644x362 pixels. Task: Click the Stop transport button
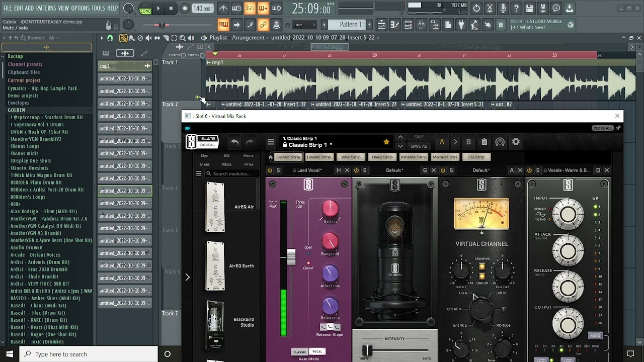pos(171,9)
